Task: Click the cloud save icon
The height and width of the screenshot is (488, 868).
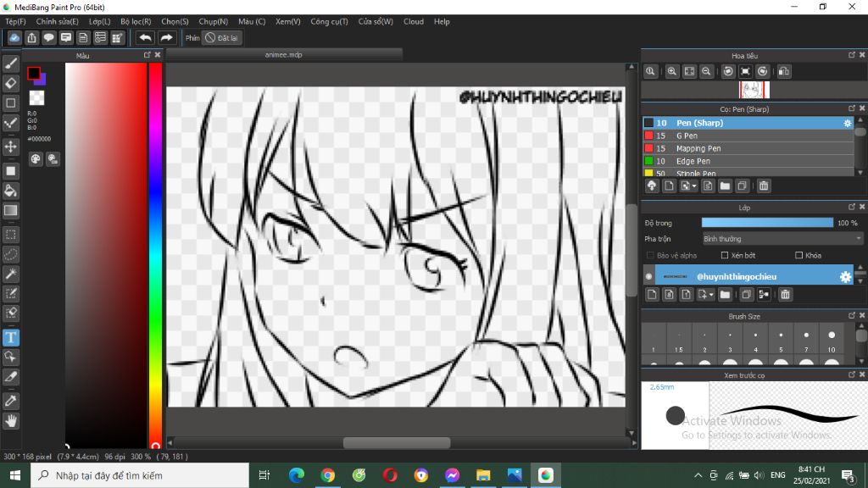Action: [14, 37]
